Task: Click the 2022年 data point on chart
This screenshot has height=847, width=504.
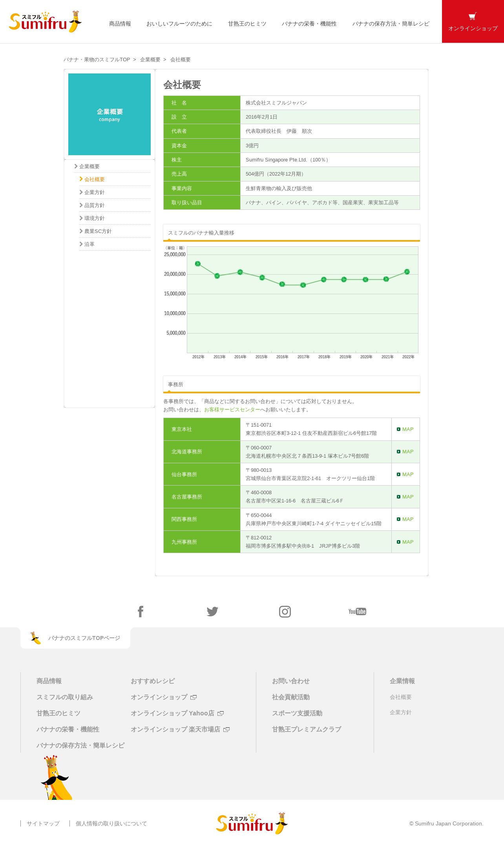Action: tap(407, 271)
